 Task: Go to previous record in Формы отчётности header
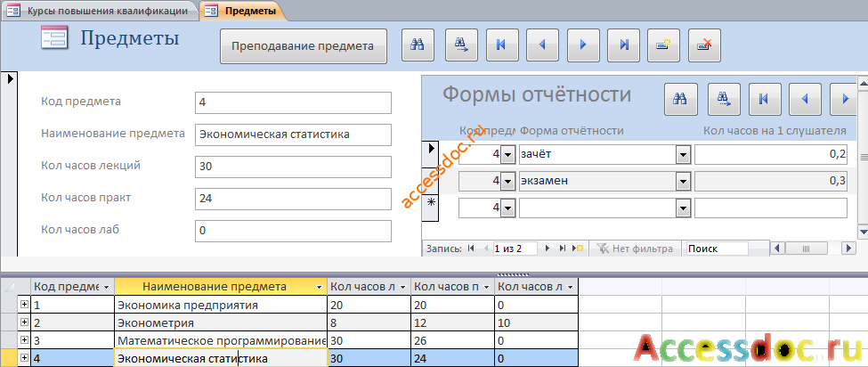(806, 99)
